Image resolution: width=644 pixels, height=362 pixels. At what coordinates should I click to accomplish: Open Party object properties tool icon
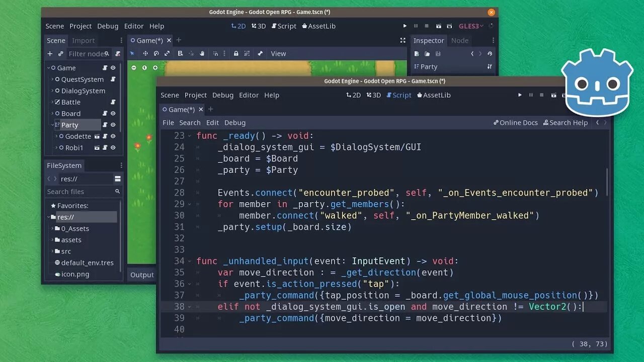(490, 67)
